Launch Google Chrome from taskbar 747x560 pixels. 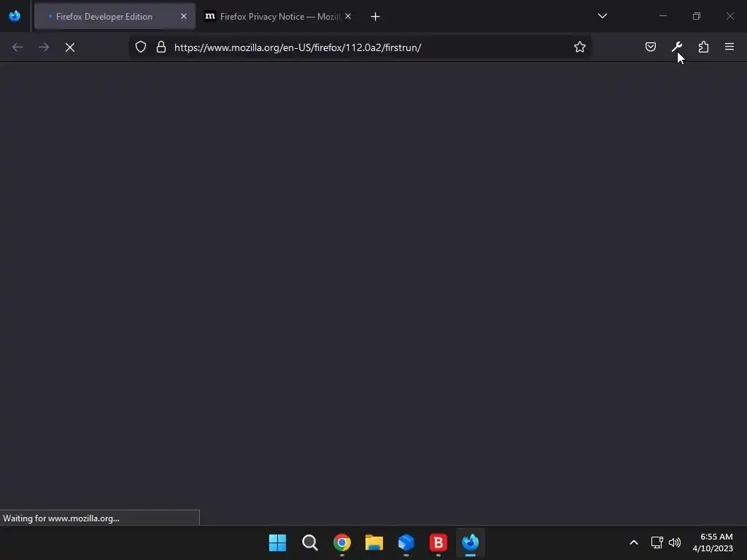point(342,542)
